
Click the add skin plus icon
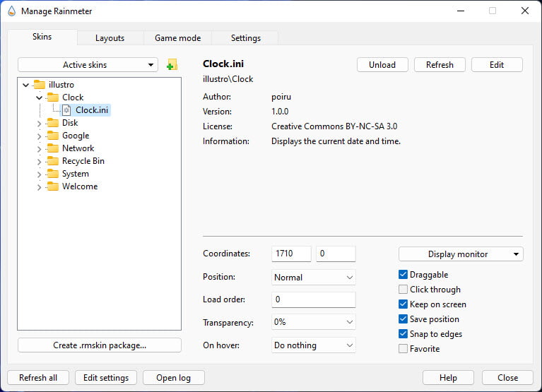pos(172,64)
